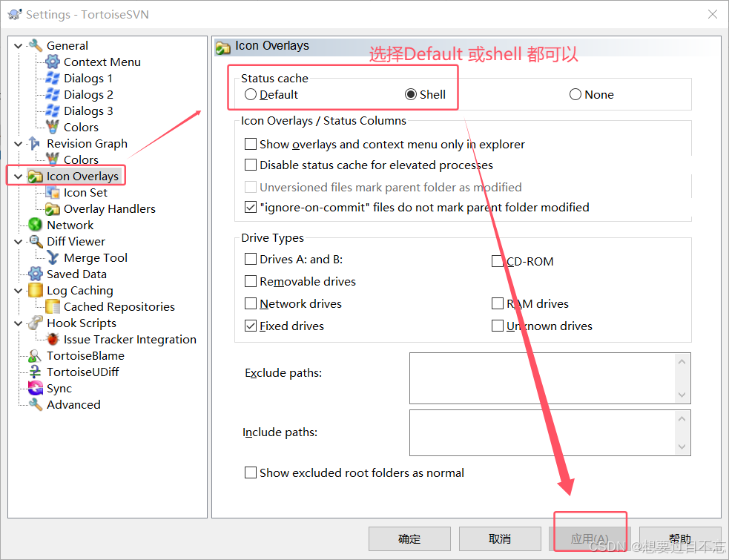This screenshot has height=560, width=729.
Task: Open the Network settings page
Action: click(x=70, y=225)
